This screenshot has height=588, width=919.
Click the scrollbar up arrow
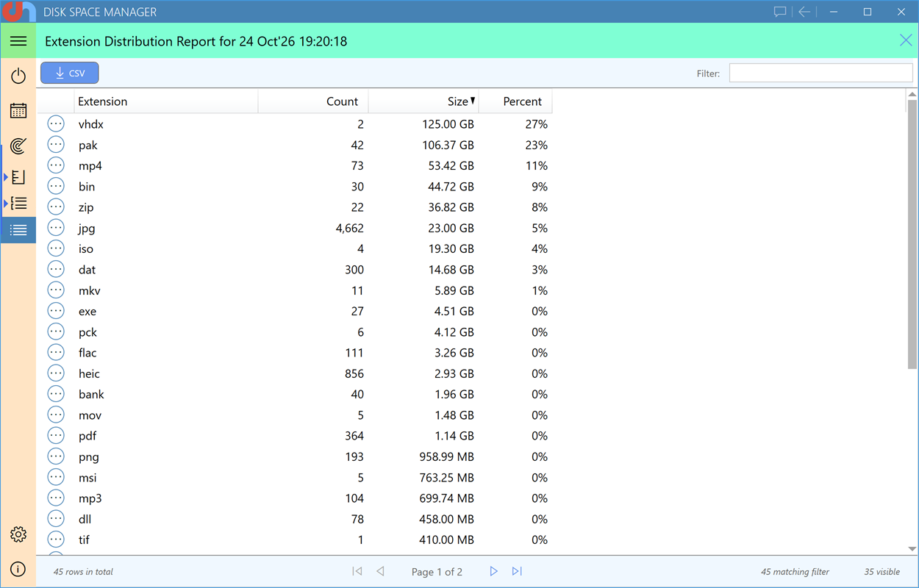tap(912, 95)
